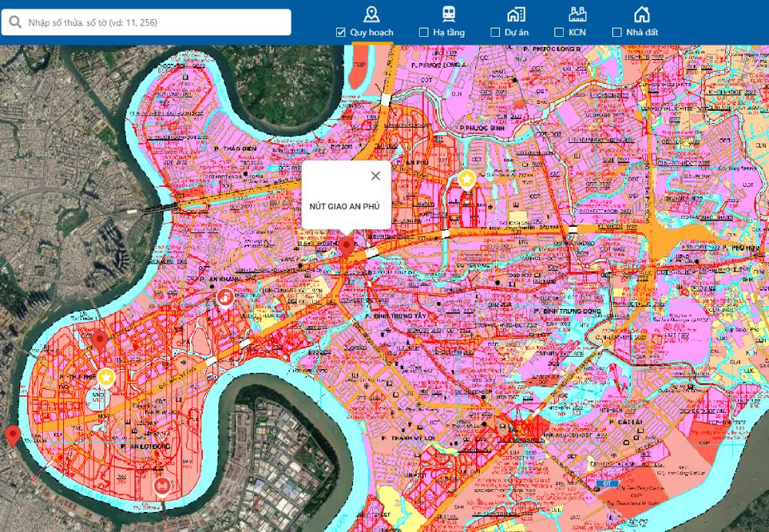769x532 pixels.
Task: Click the Dự án building icon
Action: 516,14
